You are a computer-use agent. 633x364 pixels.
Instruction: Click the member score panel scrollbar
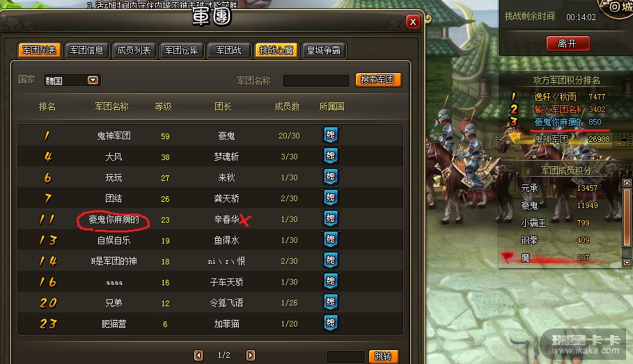[x=627, y=218]
